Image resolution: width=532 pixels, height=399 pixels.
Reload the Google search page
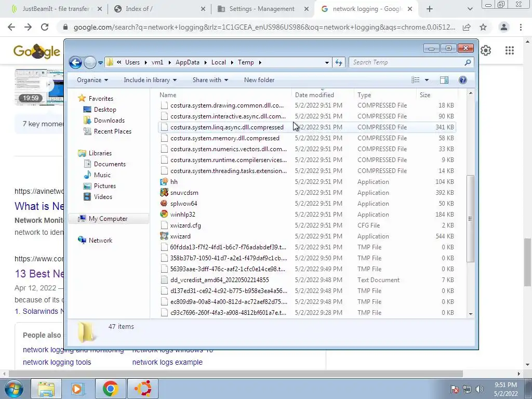(x=45, y=27)
